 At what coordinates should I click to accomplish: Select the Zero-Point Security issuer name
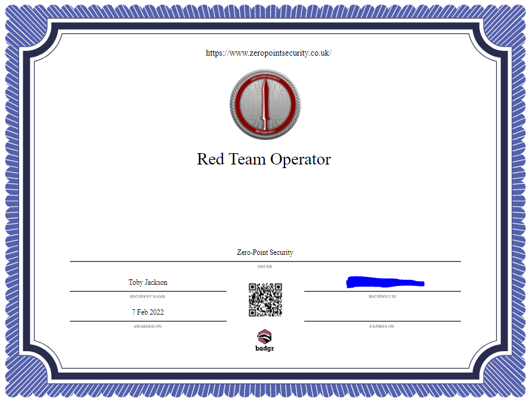click(x=264, y=252)
